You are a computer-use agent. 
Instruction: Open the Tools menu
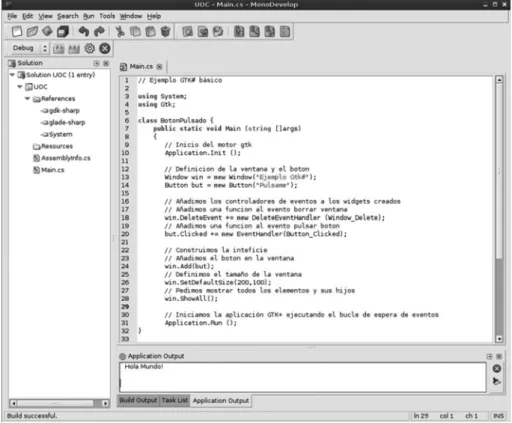click(x=107, y=16)
